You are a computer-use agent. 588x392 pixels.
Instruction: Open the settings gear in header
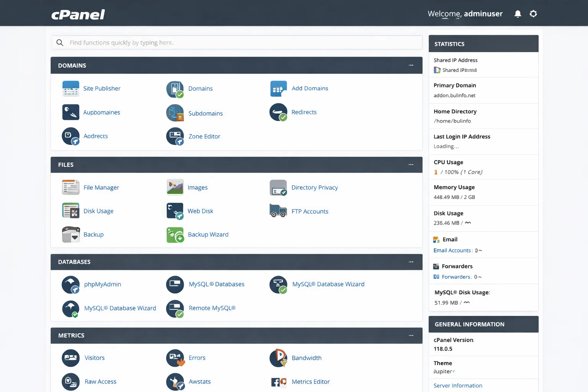pyautogui.click(x=533, y=14)
